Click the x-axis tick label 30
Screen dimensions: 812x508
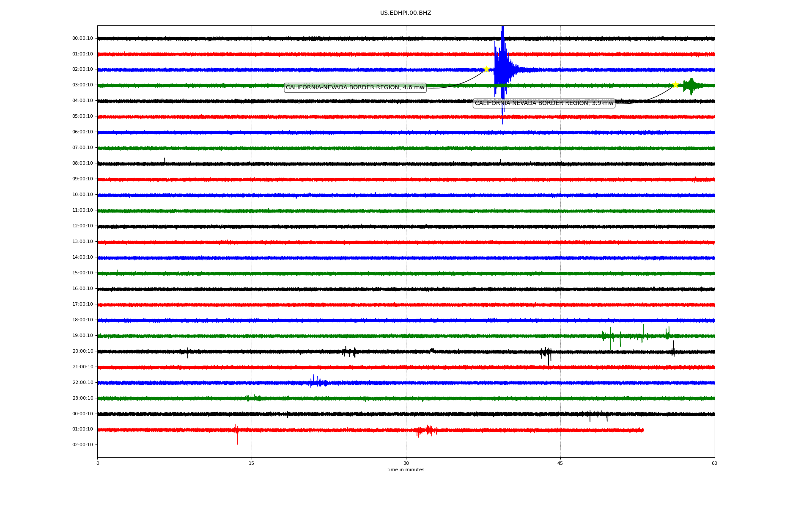tap(406, 464)
